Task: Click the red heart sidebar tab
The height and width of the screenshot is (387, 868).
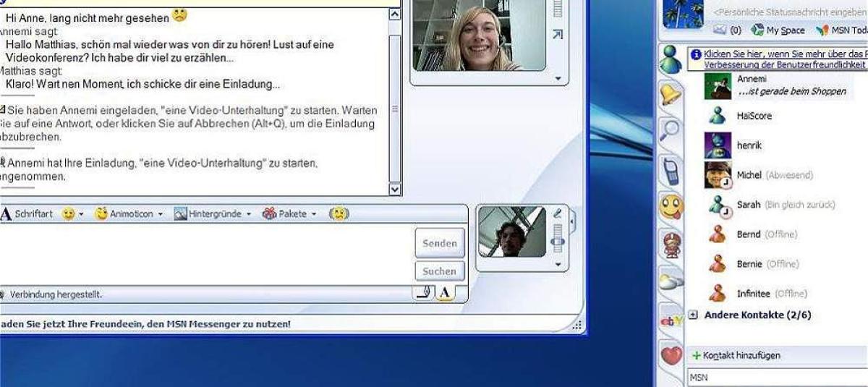Action: [671, 356]
